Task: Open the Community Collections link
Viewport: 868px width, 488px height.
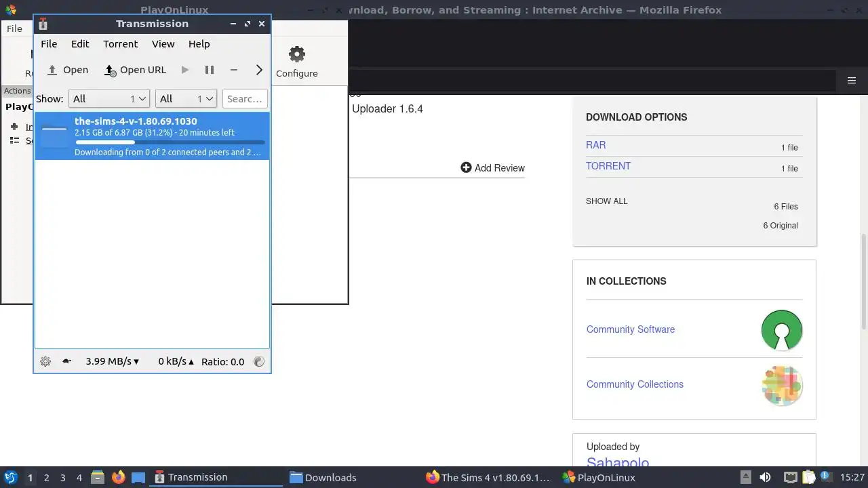Action: pos(635,384)
